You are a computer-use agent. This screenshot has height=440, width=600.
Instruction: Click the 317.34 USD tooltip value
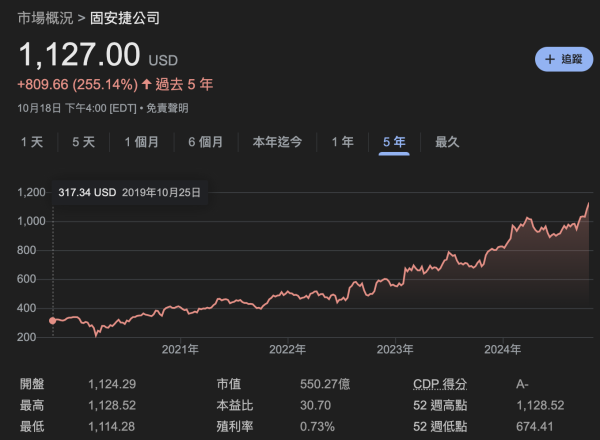click(x=87, y=192)
